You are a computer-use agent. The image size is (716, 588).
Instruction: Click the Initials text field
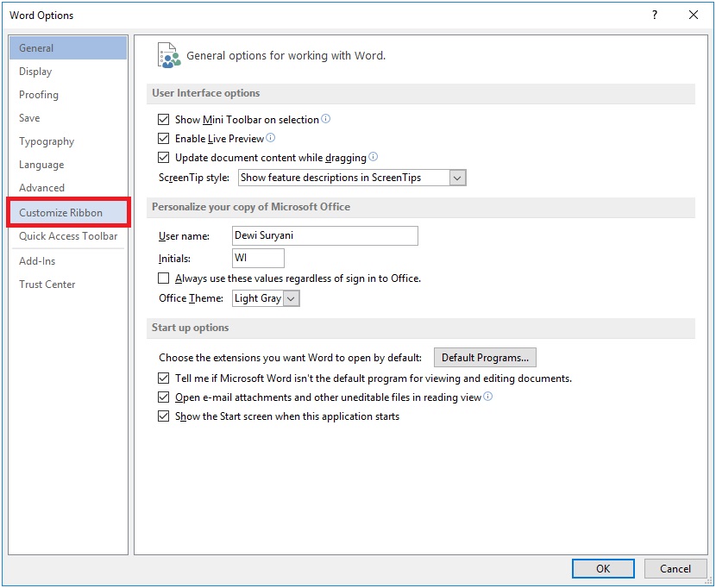pyautogui.click(x=258, y=258)
